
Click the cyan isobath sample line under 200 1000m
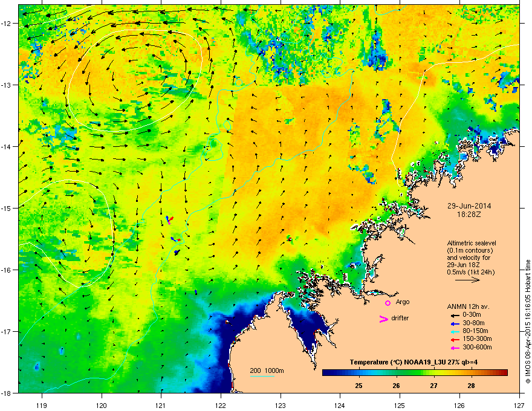coord(262,376)
